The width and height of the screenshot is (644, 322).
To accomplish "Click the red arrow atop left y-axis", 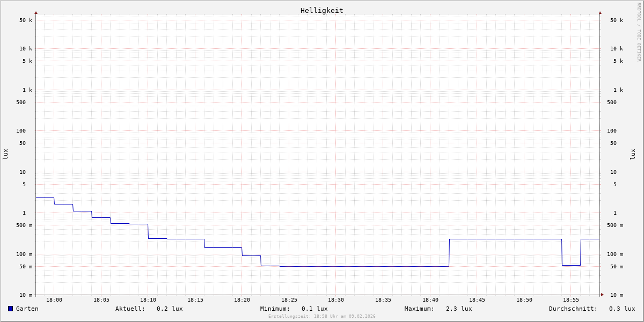I will pyautogui.click(x=36, y=12).
